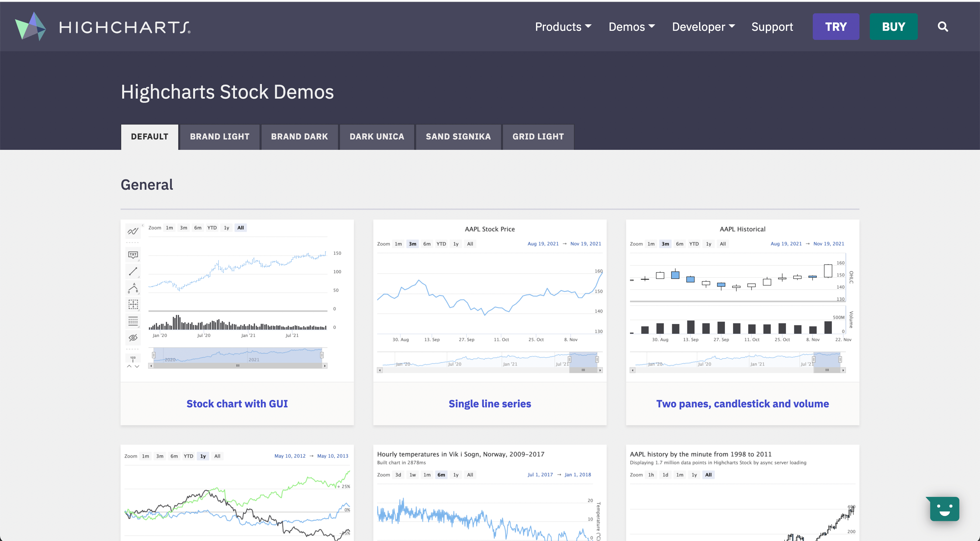The width and height of the screenshot is (980, 541).
Task: Click the green BUY button
Action: [x=893, y=27]
